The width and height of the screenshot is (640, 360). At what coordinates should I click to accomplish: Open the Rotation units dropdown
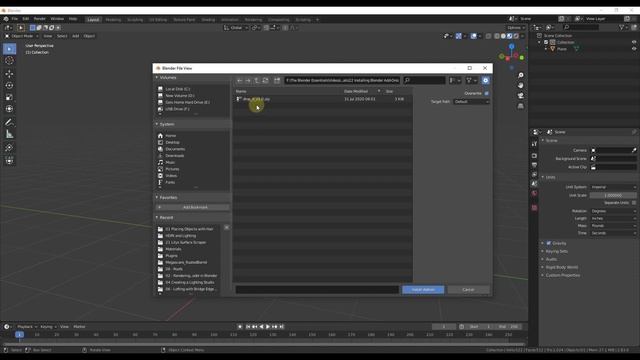(613, 211)
